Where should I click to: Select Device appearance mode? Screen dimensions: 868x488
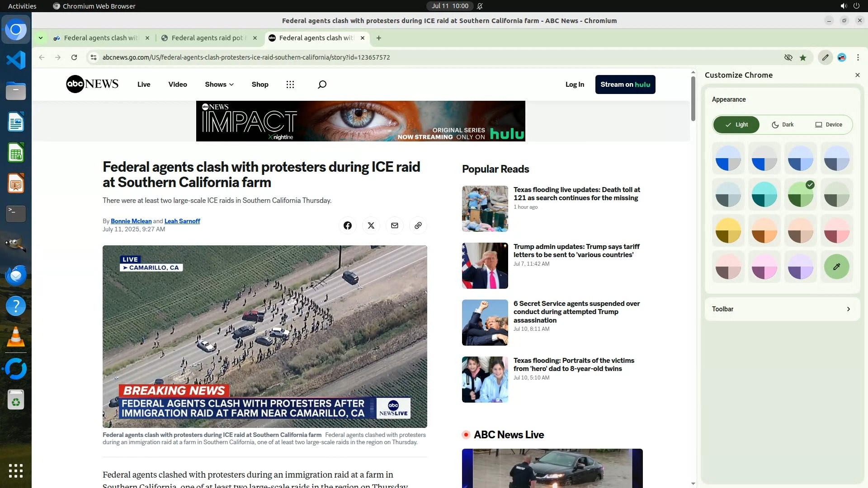click(828, 125)
